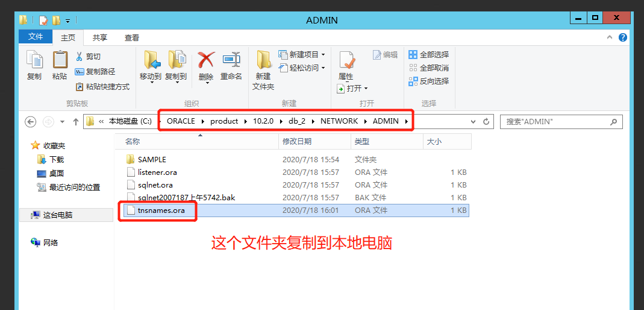Open the File (文件) menu tab
Viewport: 644px width, 310px height.
[36, 37]
